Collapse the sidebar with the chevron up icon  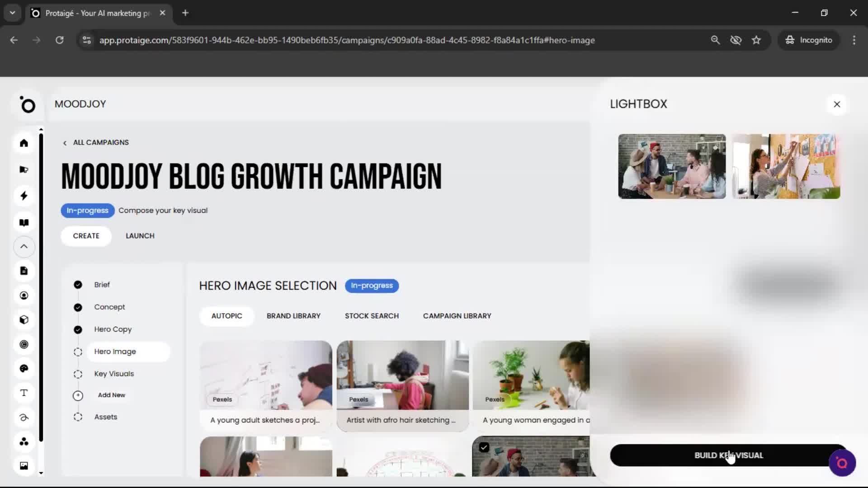click(x=24, y=247)
